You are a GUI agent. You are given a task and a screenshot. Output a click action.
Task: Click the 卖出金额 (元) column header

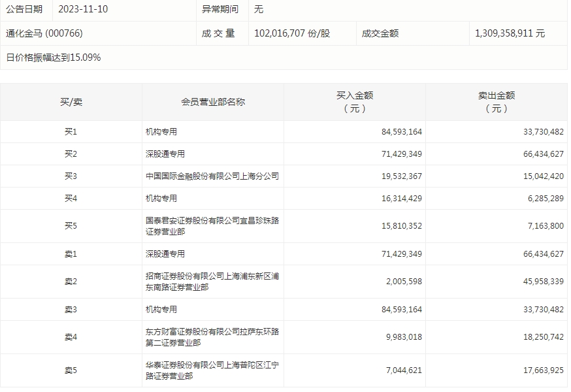(497, 102)
